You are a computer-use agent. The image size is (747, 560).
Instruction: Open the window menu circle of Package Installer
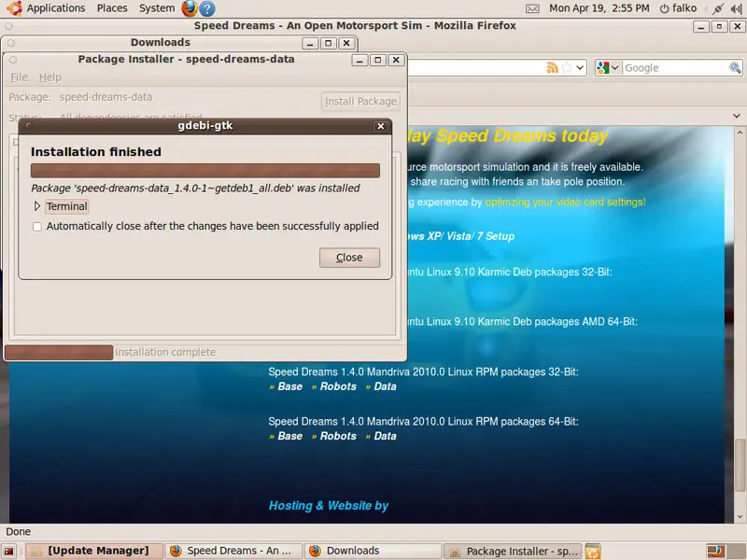point(13,60)
